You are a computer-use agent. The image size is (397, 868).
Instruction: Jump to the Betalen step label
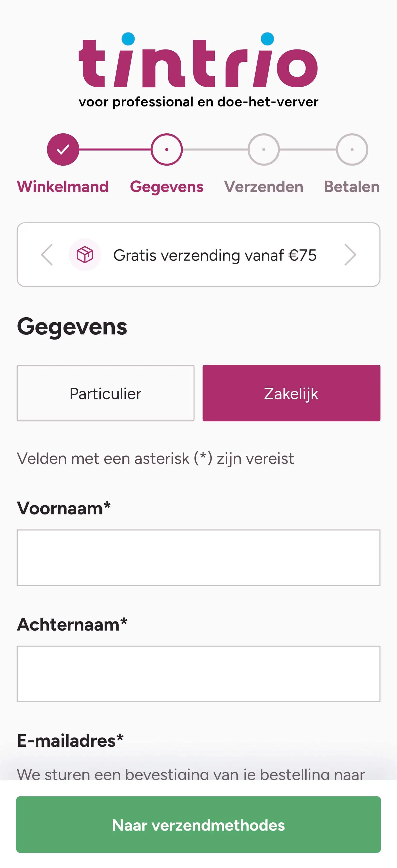coord(352,187)
